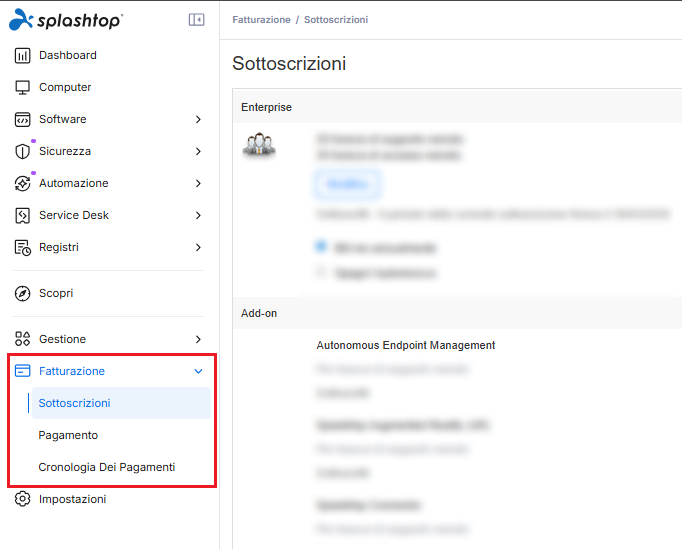
Task: Open the Impostazioni menu item
Action: point(109,499)
